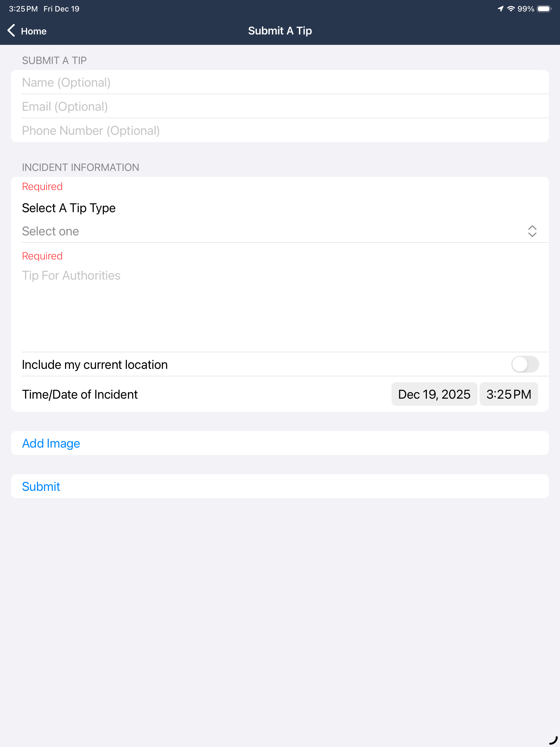Open the 3:25 PM time picker
Image resolution: width=560 pixels, height=747 pixels.
coord(509,394)
